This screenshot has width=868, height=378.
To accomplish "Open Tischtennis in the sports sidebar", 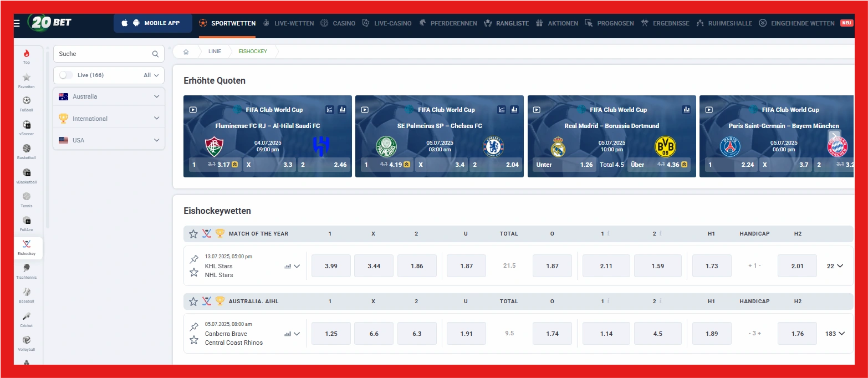I will [27, 272].
